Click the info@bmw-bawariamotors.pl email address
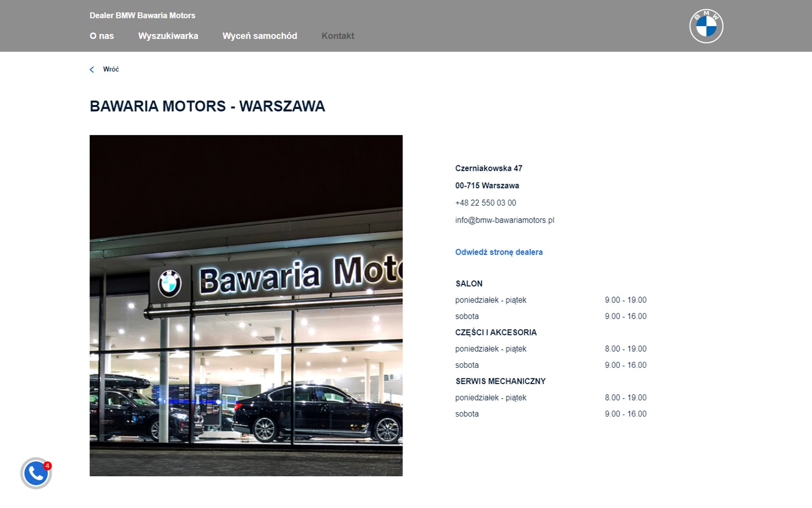This screenshot has width=812, height=508. [504, 220]
